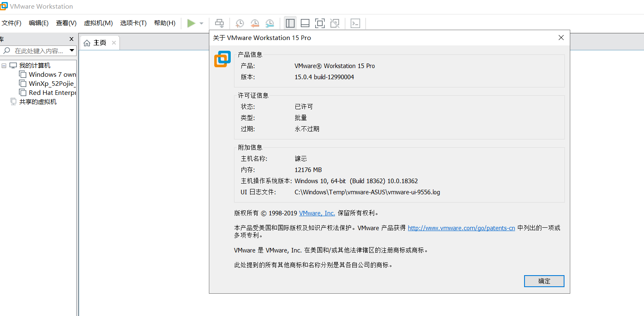Click the green power on play icon
The height and width of the screenshot is (316, 644).
[x=191, y=24]
